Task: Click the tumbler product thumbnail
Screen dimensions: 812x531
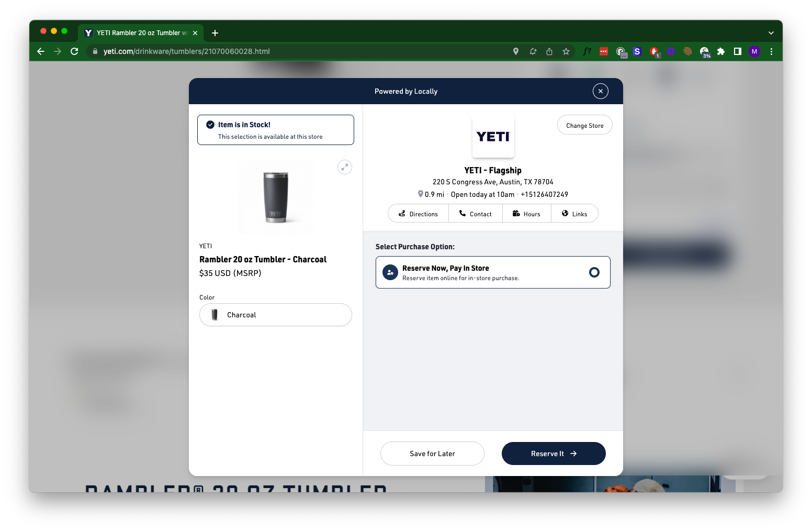Action: click(276, 197)
